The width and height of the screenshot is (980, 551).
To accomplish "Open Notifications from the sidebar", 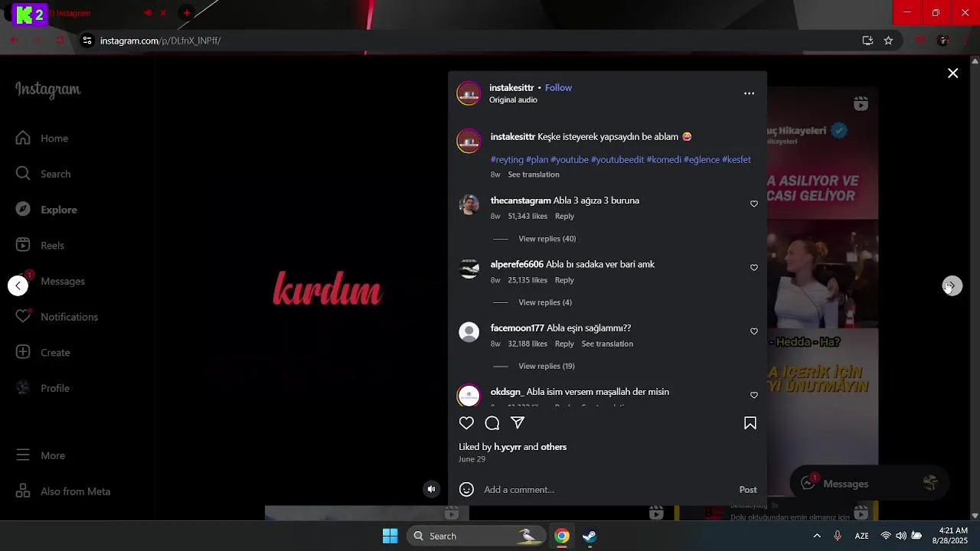I will 57,317.
